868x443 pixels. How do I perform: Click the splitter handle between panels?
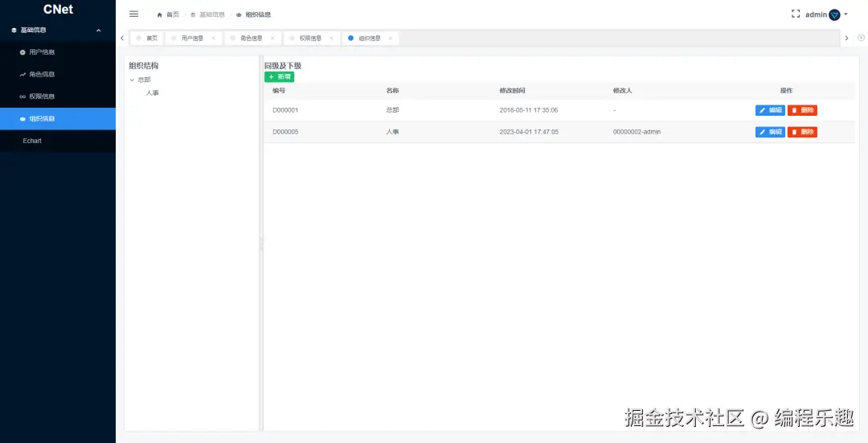(x=261, y=243)
